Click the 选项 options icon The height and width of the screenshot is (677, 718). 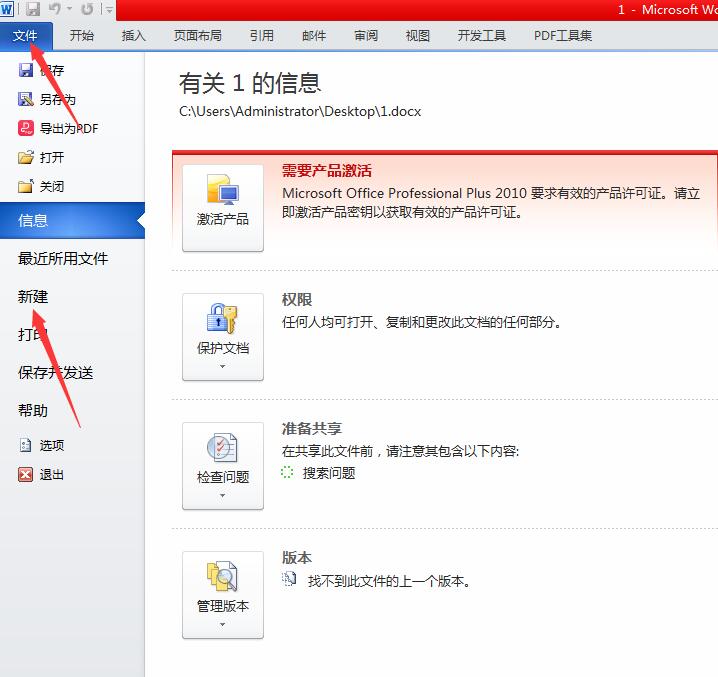(x=26, y=445)
